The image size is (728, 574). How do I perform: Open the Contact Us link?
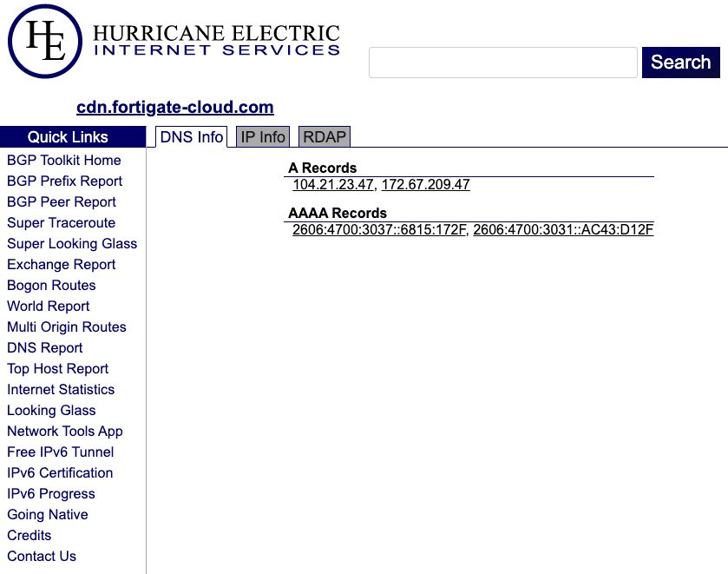(42, 557)
